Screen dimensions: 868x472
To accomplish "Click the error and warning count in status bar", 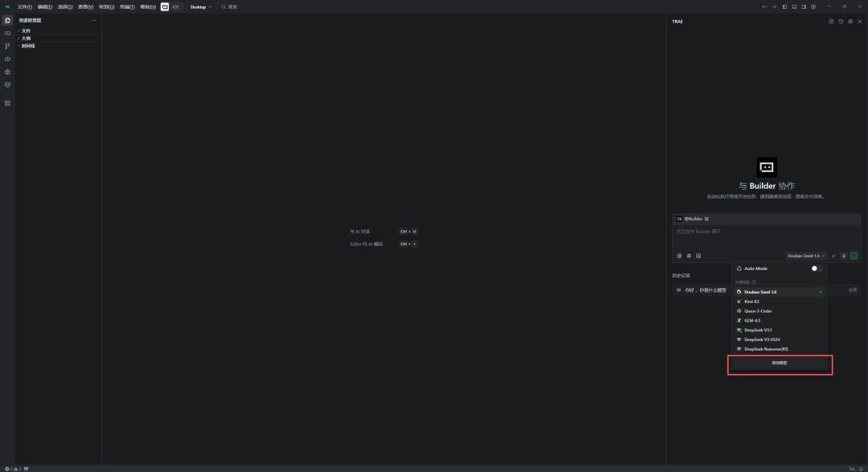I will coord(13,469).
